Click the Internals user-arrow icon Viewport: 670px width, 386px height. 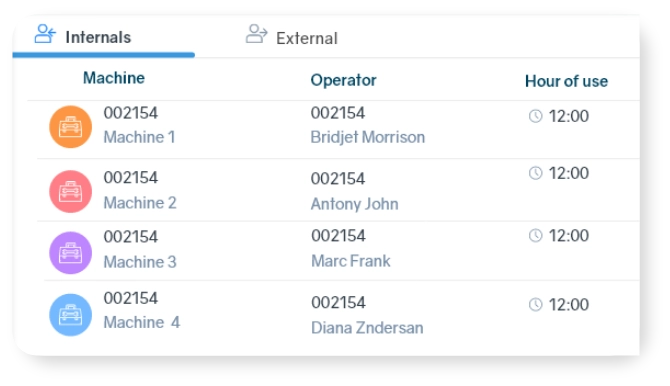(x=45, y=34)
